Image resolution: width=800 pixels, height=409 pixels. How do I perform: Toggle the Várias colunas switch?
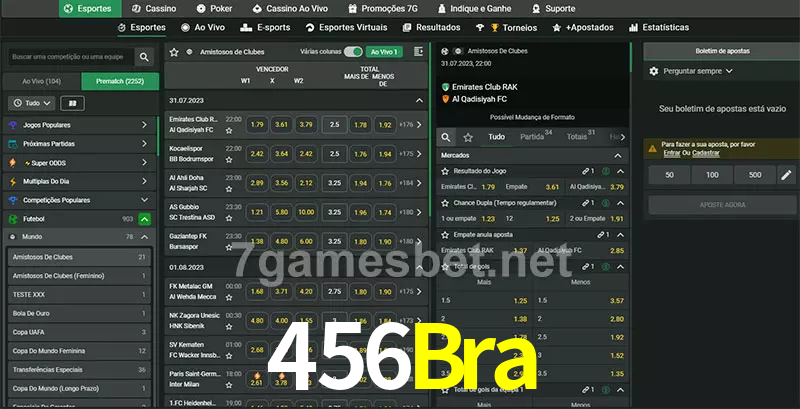click(353, 52)
